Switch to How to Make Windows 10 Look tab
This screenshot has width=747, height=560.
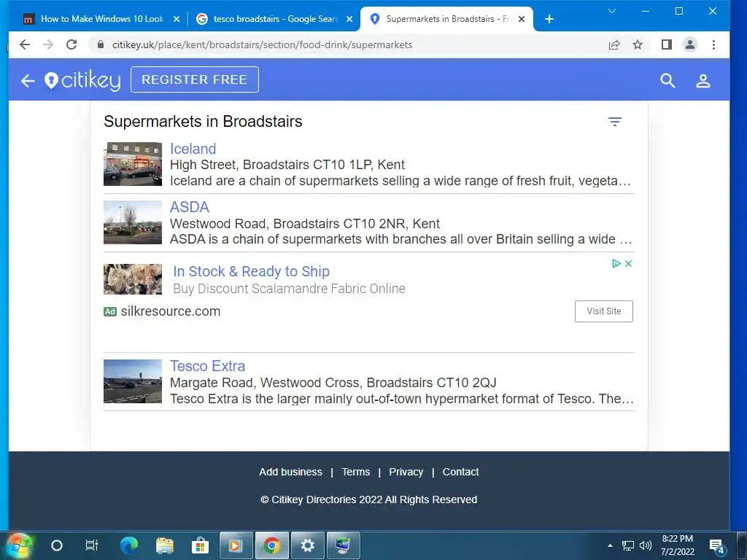[102, 19]
